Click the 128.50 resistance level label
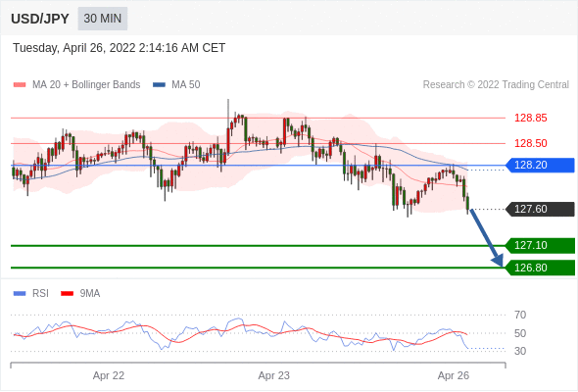Viewport: 578px width, 392px height. 531,143
